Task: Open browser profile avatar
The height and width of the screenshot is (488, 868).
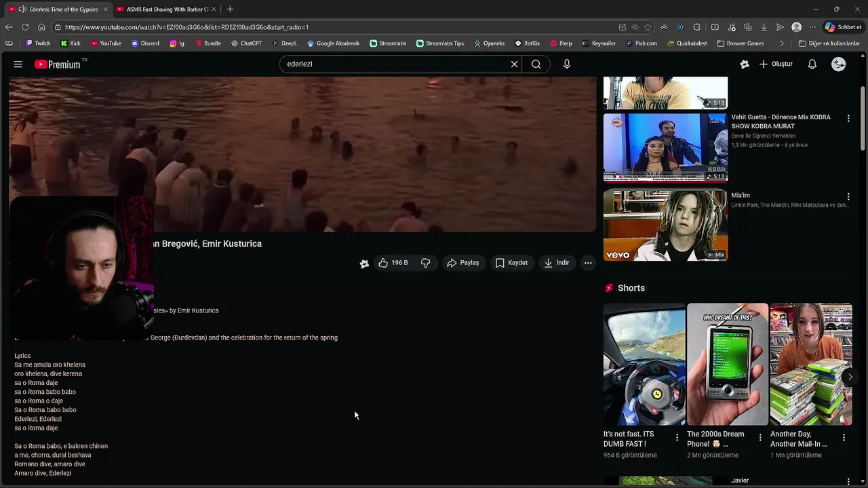Action: click(796, 27)
